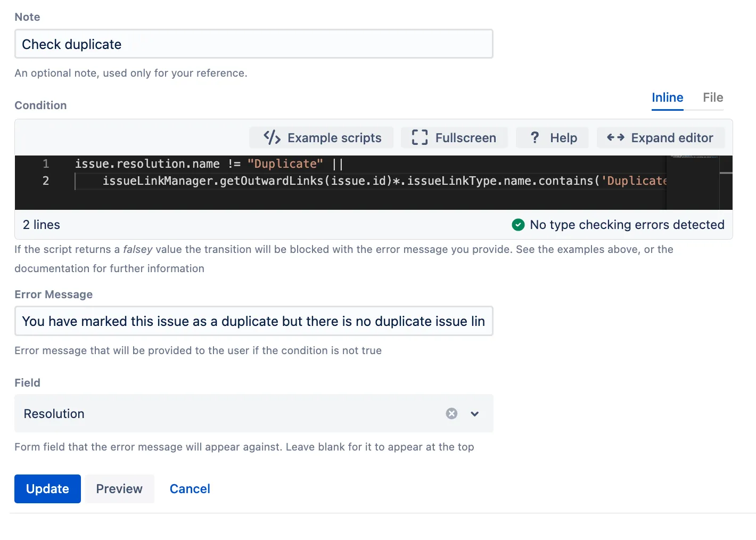Click line number 1 in gutter
The width and height of the screenshot is (756, 540).
pyautogui.click(x=46, y=164)
